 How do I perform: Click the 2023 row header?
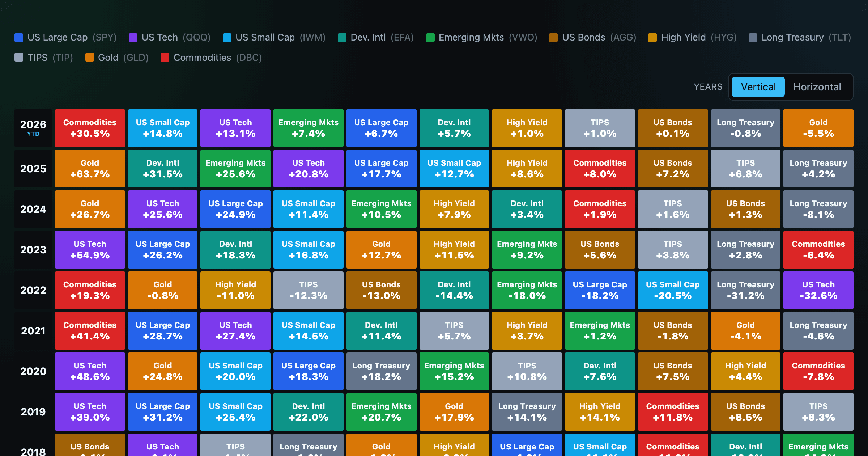(x=33, y=250)
